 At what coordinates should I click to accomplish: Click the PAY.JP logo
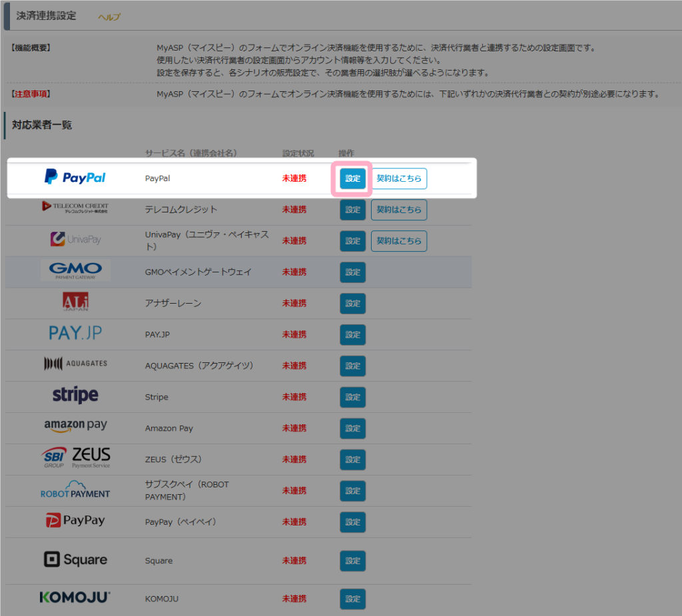click(75, 333)
